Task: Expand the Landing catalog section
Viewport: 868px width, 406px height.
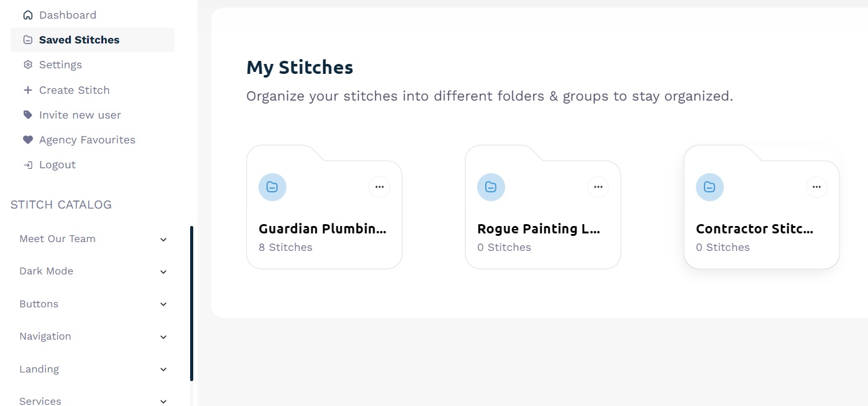Action: (163, 369)
